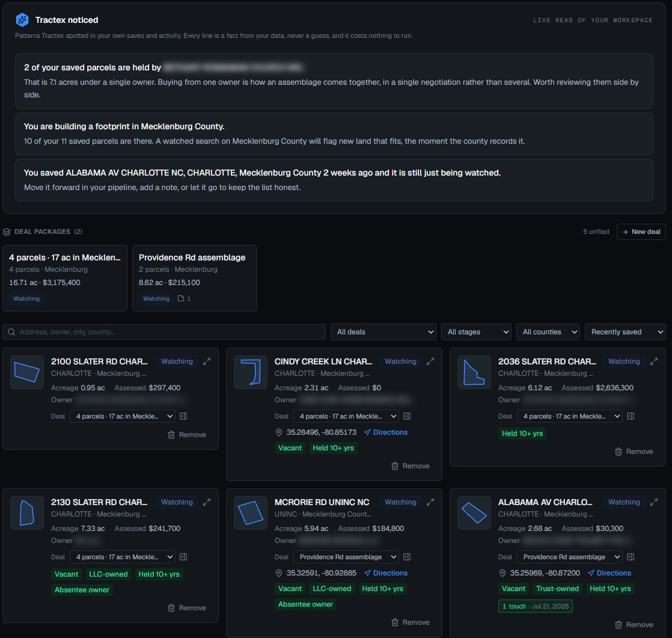
Task: Click Absentee owner tag on MCRORIE RD card
Action: pos(305,604)
